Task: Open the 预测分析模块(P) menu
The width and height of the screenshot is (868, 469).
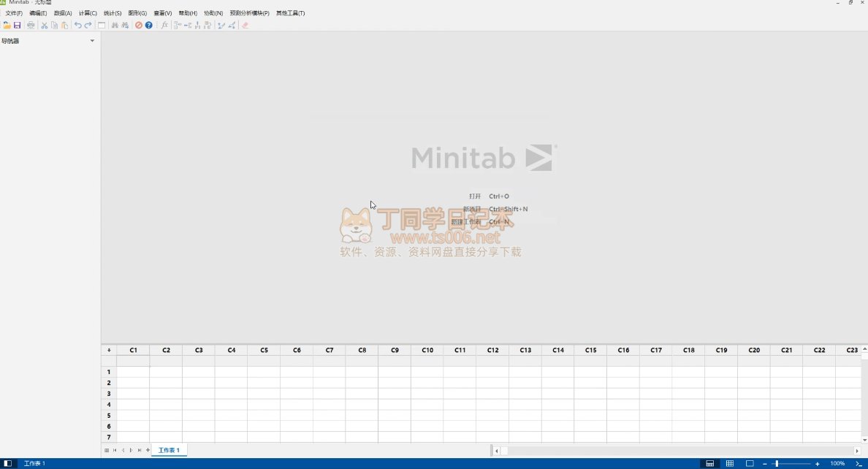Action: pyautogui.click(x=249, y=12)
